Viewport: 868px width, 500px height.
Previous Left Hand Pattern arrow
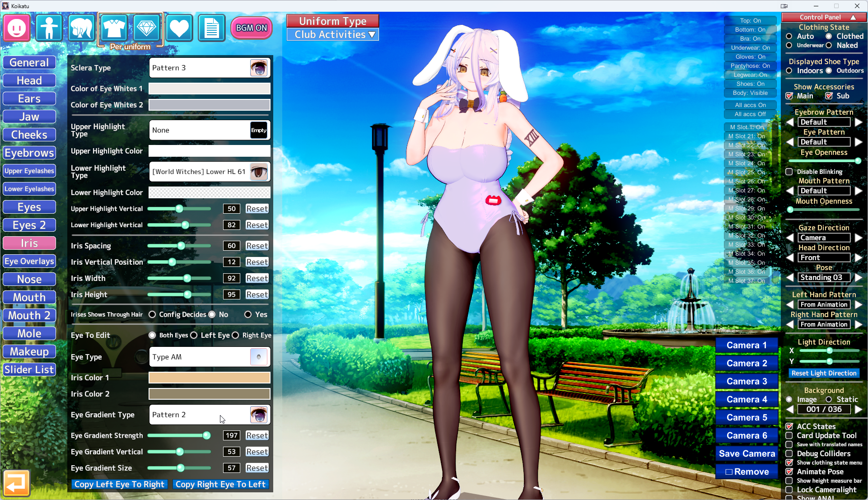click(x=790, y=304)
